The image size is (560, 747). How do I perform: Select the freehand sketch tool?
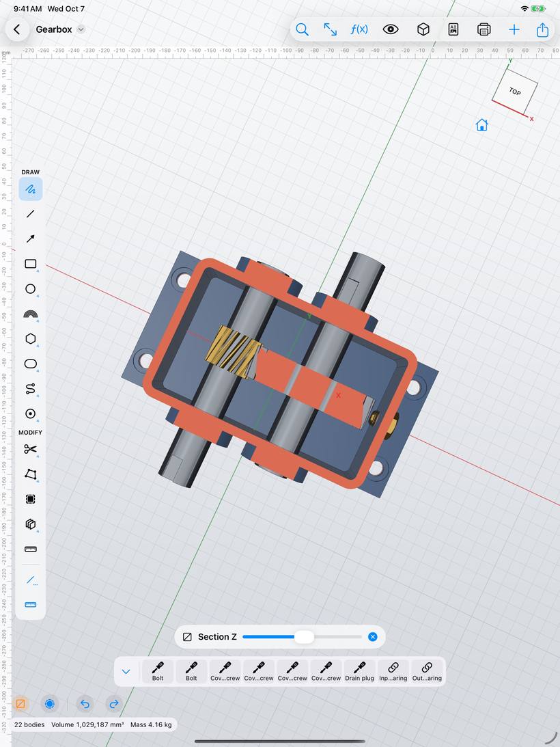(x=31, y=189)
